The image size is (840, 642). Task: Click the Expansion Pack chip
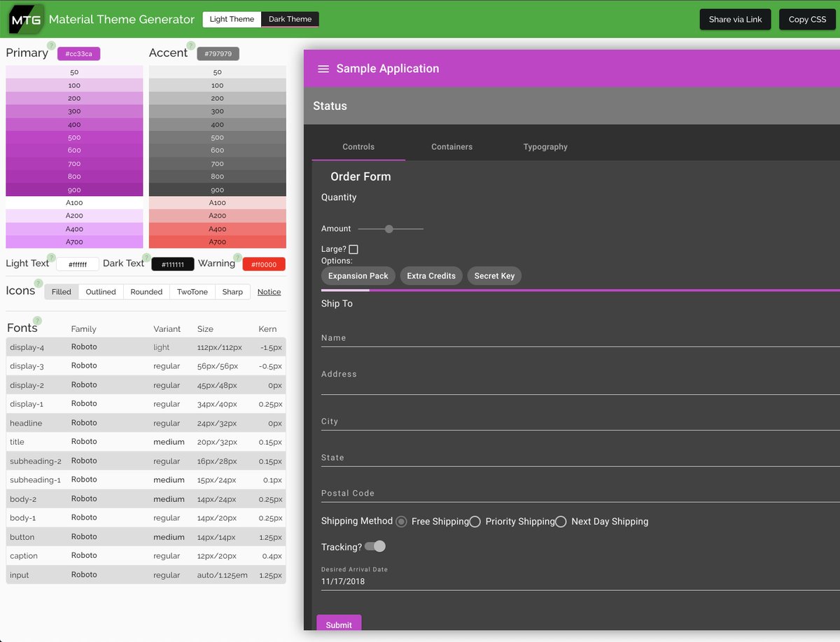pyautogui.click(x=358, y=276)
